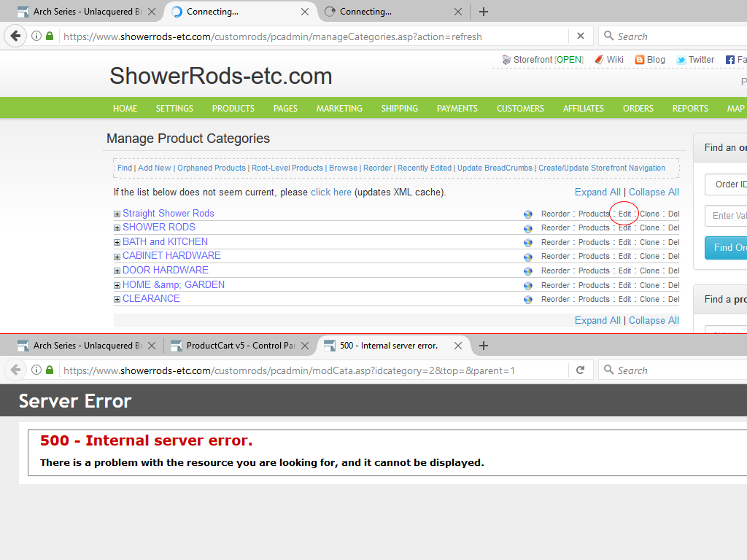Open the AFFILIATES menu
747x560 pixels.
point(583,109)
